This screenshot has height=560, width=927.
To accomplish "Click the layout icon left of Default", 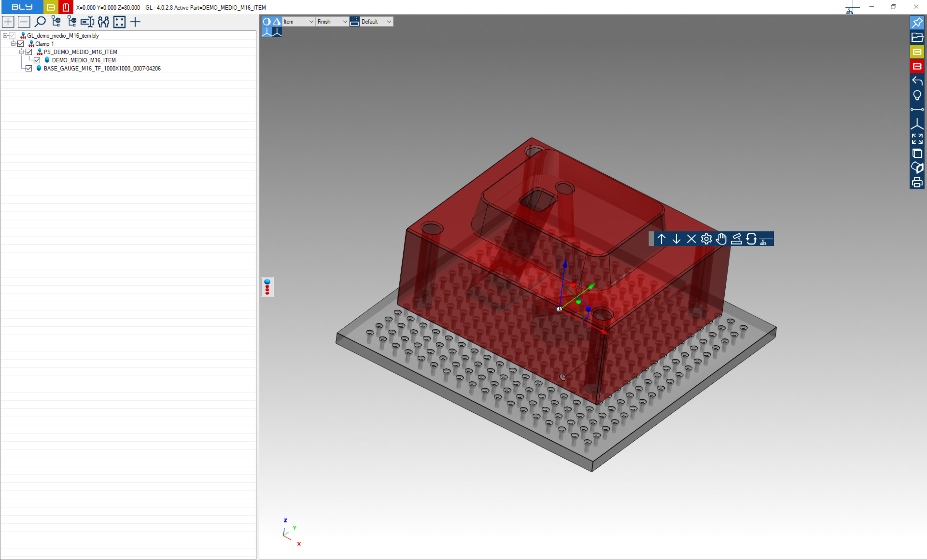I will (x=354, y=22).
